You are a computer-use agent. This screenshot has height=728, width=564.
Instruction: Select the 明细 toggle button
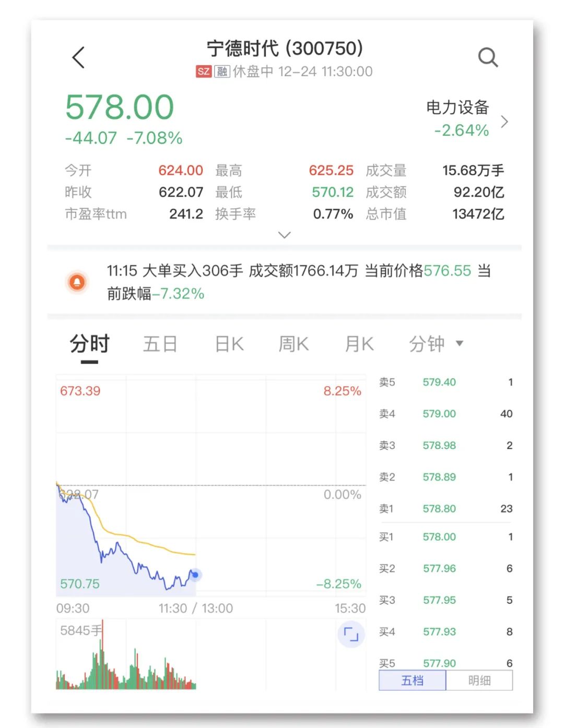tap(479, 681)
